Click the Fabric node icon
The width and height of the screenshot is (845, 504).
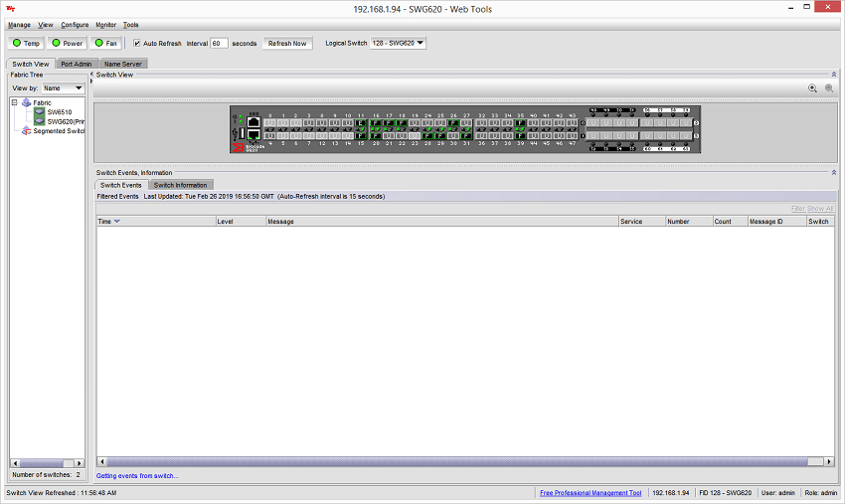coord(27,102)
